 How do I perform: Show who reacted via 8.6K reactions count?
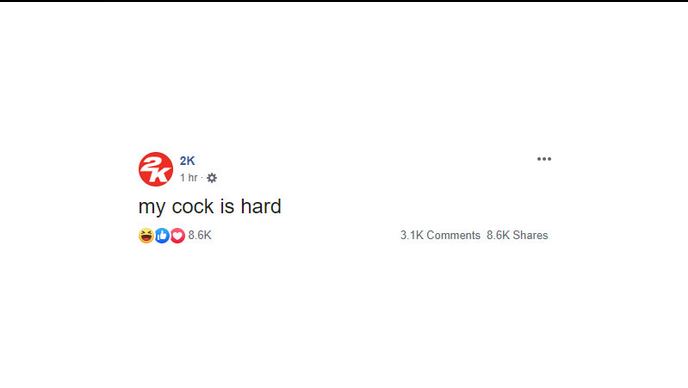200,235
